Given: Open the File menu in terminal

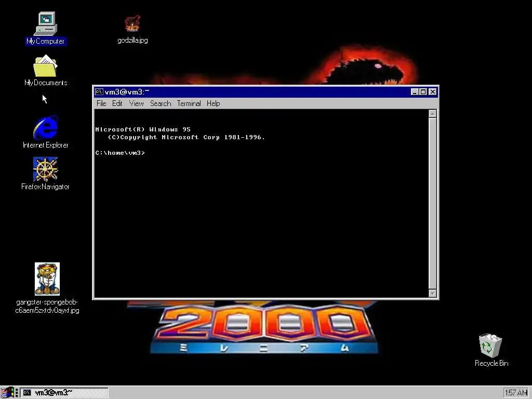Looking at the screenshot, I should tap(101, 103).
